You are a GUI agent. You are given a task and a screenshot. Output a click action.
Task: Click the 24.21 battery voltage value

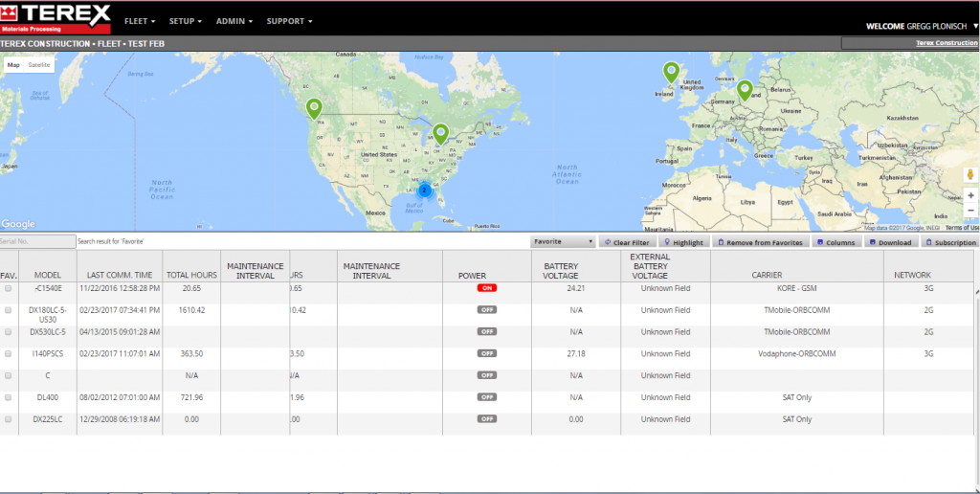(x=577, y=288)
